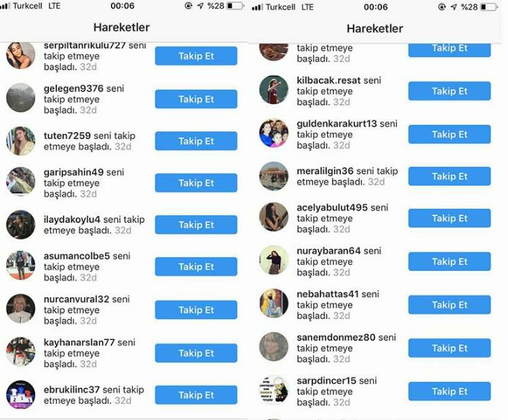Viewport: 508px width, 420px height.
Task: Open kilbacak.resat's profile avatar
Action: click(274, 90)
